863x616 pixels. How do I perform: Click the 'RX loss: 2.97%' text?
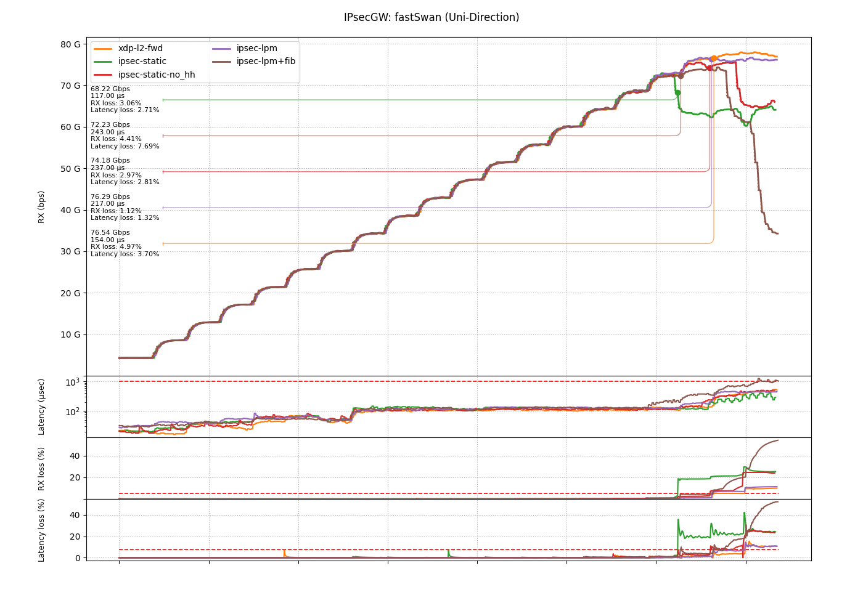tap(116, 175)
